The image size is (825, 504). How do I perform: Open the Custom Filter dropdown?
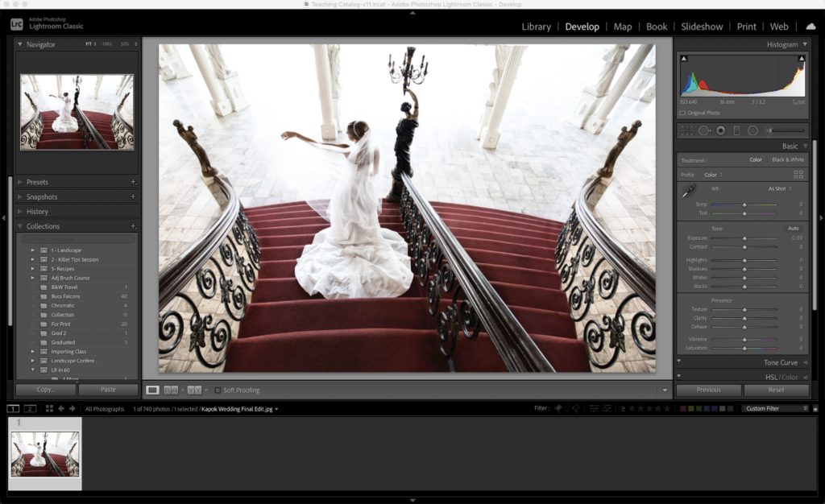776,409
